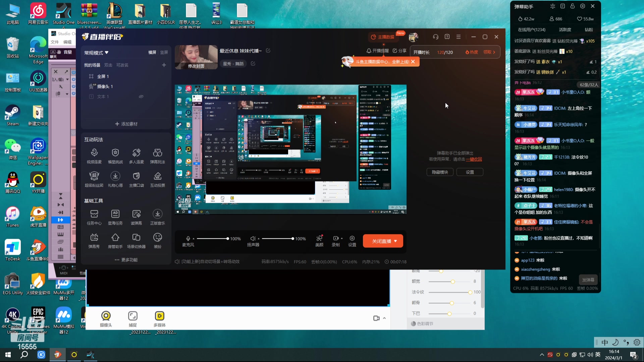Click 分享 share button

[399, 51]
